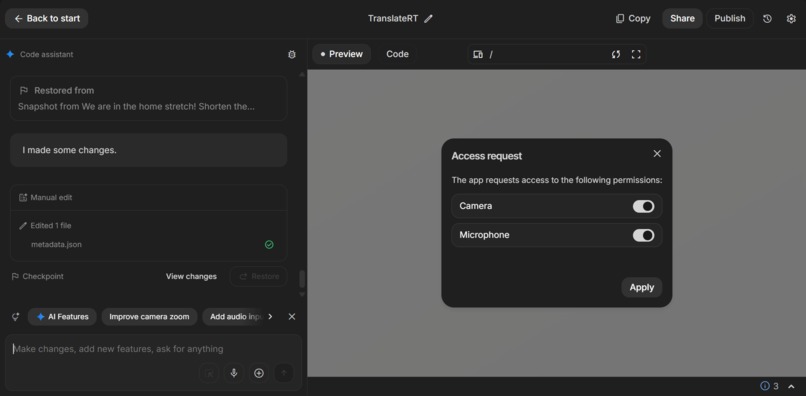806x396 pixels.
Task: Send the prompt with arrow button
Action: [284, 373]
